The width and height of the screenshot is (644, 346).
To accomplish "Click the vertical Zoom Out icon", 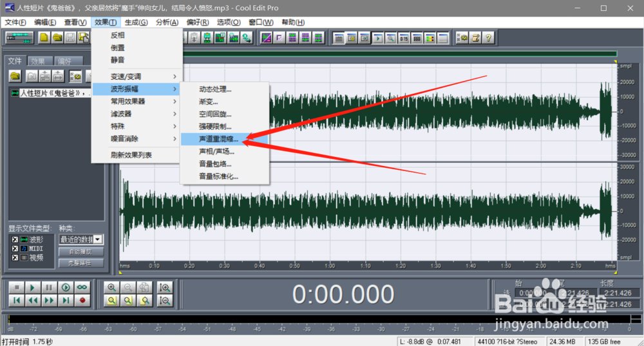I will click(x=165, y=300).
